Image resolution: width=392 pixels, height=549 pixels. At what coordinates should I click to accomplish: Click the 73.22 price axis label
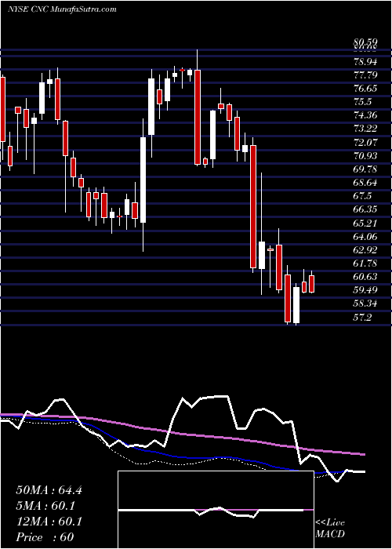click(365, 129)
